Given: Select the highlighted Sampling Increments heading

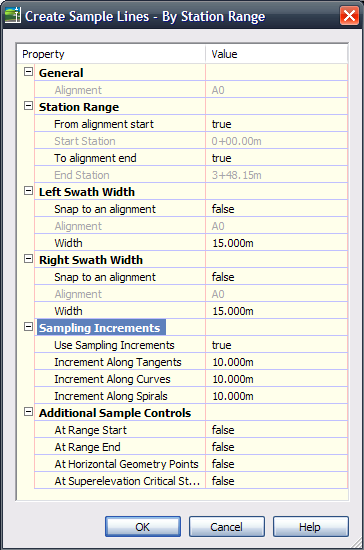Looking at the screenshot, I should click(x=101, y=328).
